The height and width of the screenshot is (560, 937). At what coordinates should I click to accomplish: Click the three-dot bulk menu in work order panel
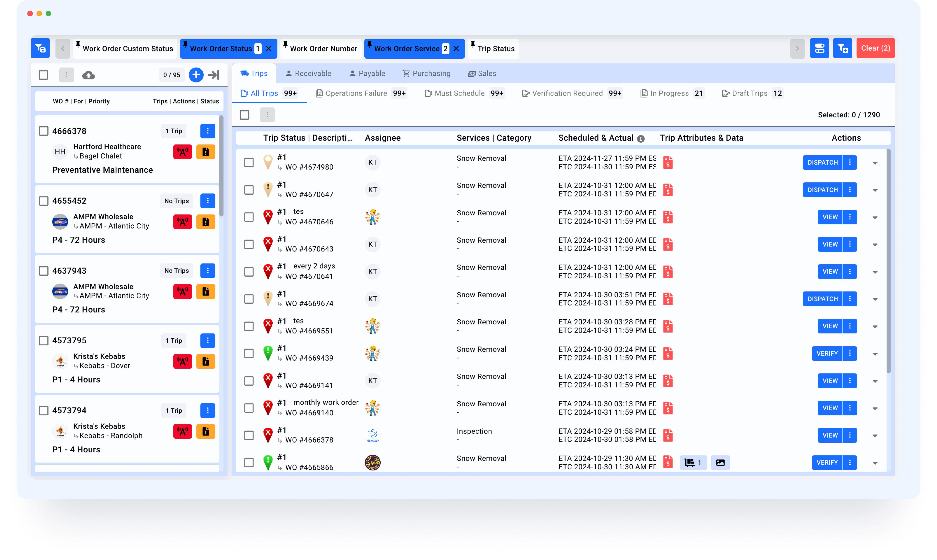click(66, 75)
